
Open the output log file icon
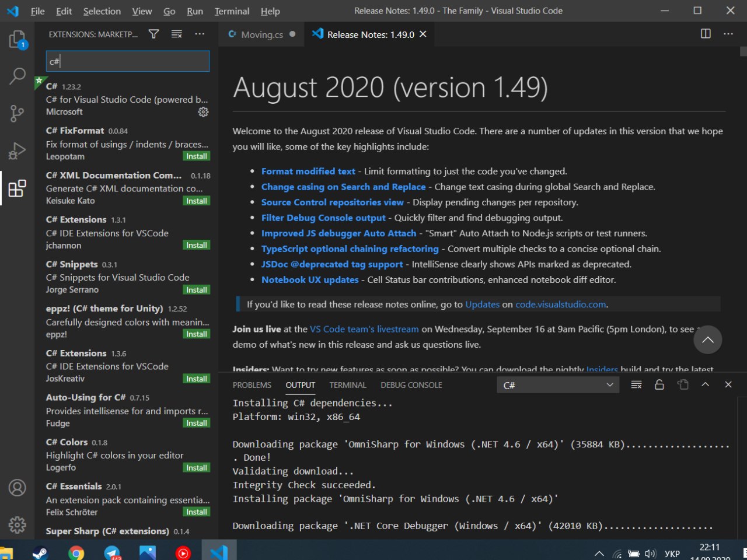[683, 385]
